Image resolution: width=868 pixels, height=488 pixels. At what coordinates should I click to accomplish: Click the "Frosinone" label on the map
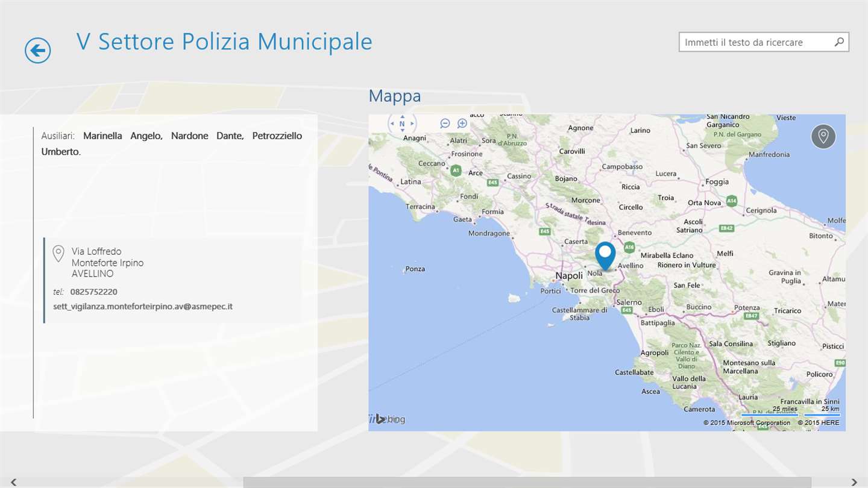(467, 154)
